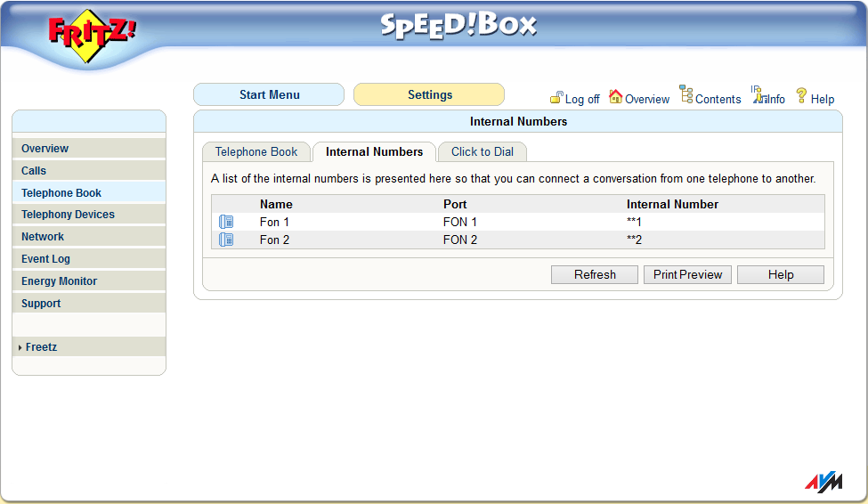Switch to the Telephone Book tab
This screenshot has width=868, height=504.
click(x=256, y=152)
